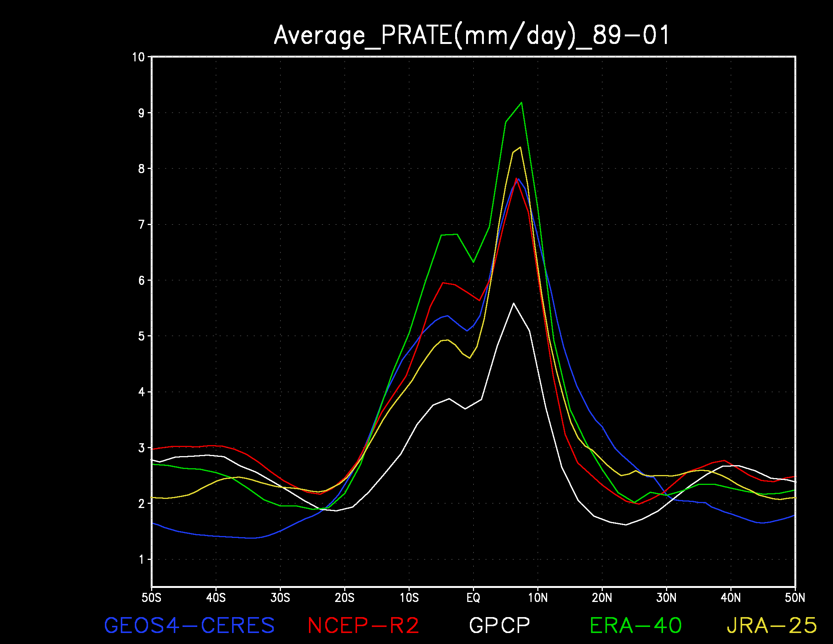Click the red NCEP-R2 legend label
Image resolution: width=833 pixels, height=644 pixels.
click(363, 626)
